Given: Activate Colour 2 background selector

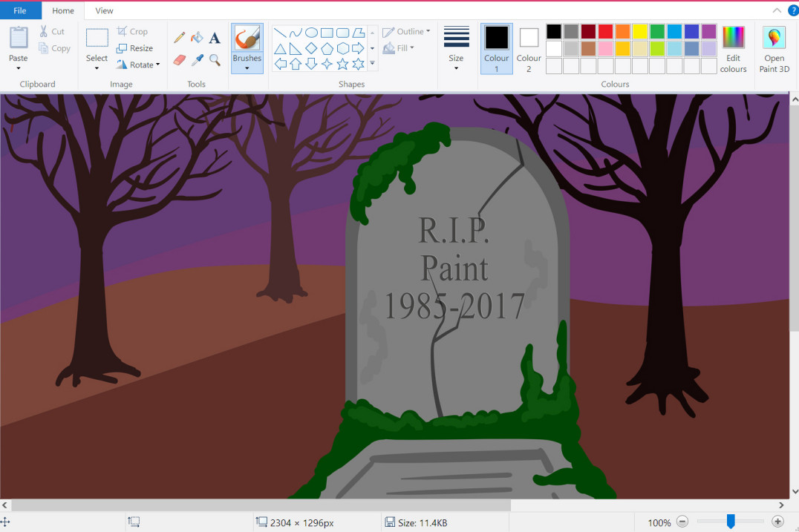Looking at the screenshot, I should 529,49.
